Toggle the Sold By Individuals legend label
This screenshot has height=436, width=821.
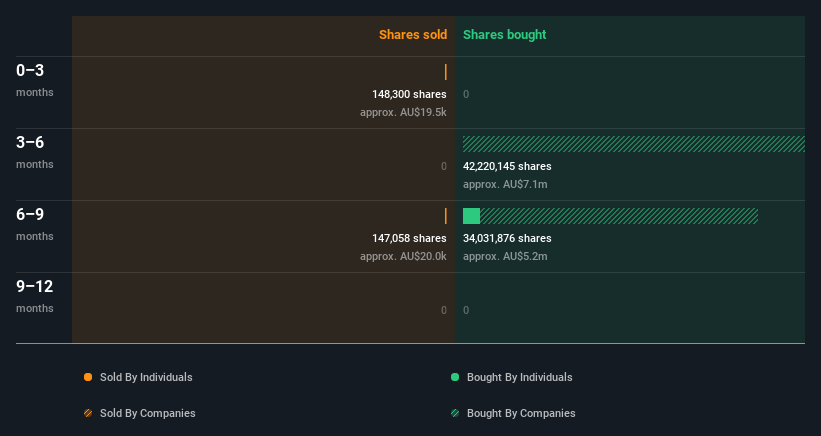click(146, 377)
